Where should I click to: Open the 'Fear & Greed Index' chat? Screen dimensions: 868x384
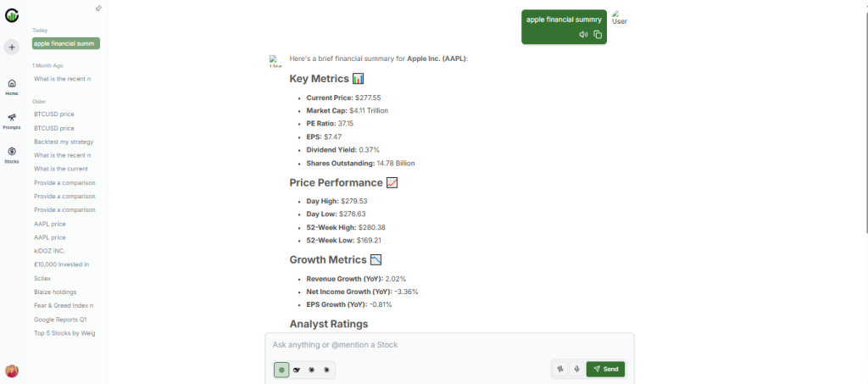pos(64,305)
